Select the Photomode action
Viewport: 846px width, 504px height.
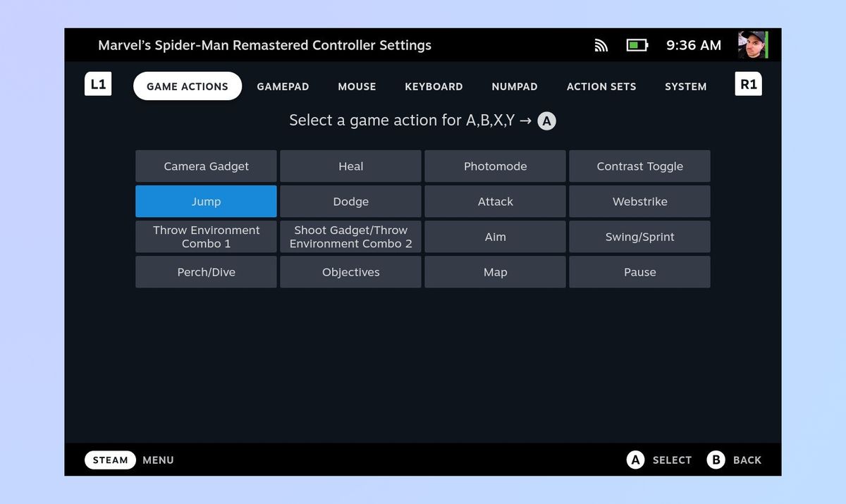pyautogui.click(x=495, y=166)
